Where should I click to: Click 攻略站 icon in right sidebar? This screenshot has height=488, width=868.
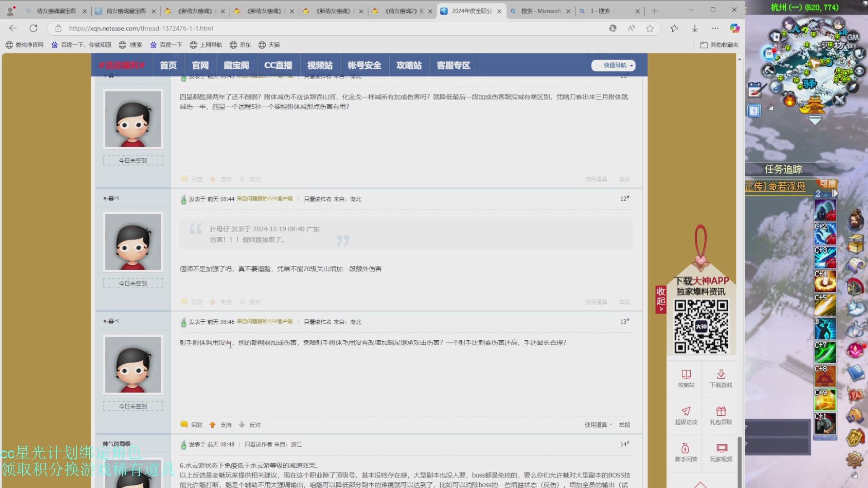(x=686, y=379)
